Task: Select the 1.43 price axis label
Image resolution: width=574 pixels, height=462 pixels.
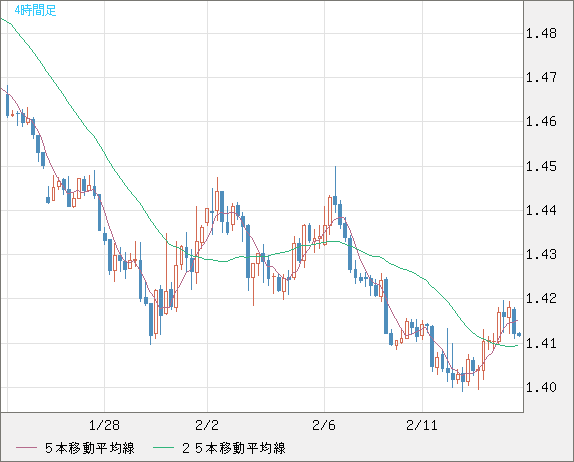Action: pos(541,254)
